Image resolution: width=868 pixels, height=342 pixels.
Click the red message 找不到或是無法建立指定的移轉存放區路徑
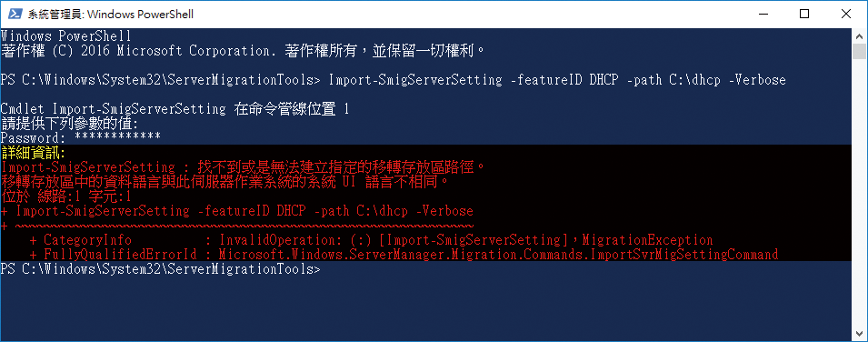(x=341, y=166)
